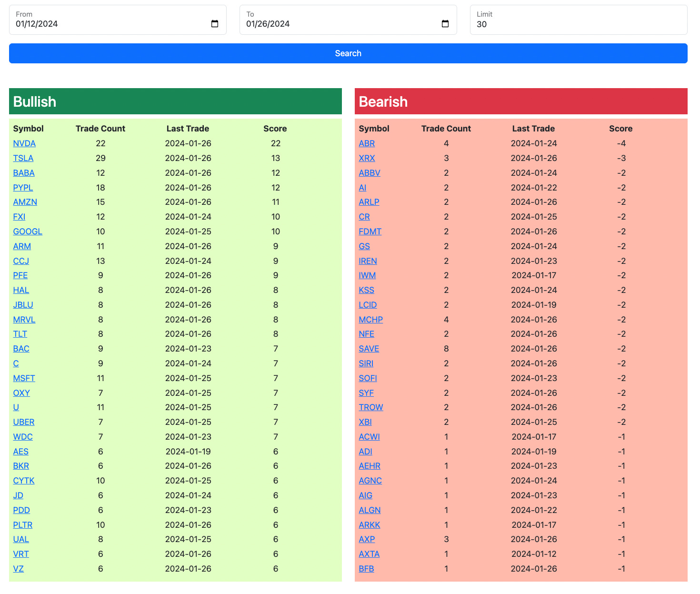Click TSLA's trade count value 29
Viewport: 700px width, 594px height.
100,158
